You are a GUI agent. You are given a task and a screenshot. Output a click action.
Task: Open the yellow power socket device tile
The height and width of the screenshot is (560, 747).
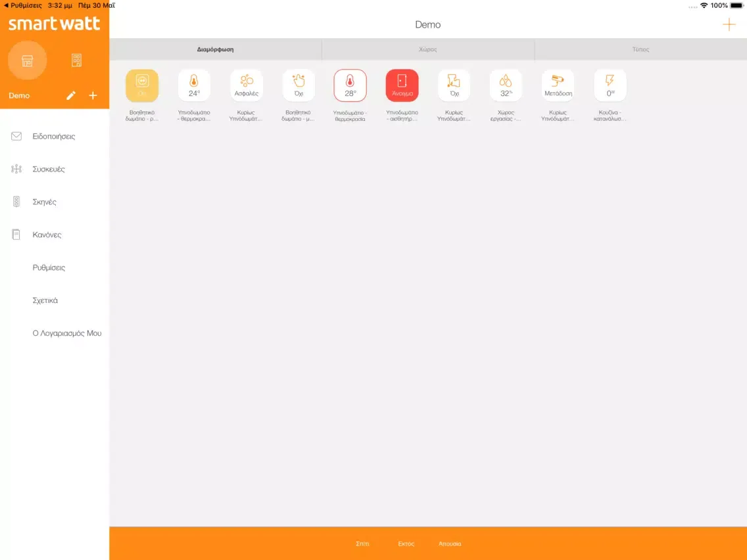(142, 85)
